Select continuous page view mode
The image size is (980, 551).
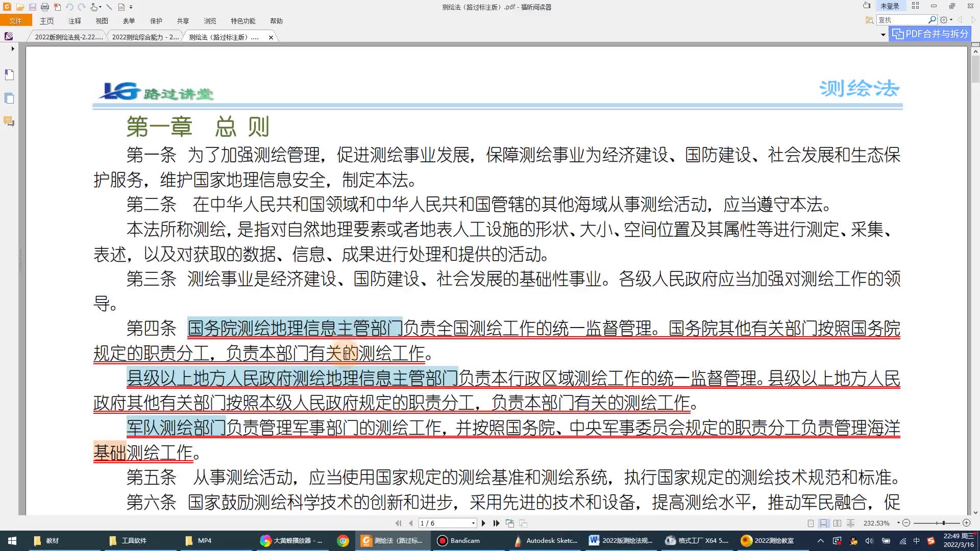824,523
